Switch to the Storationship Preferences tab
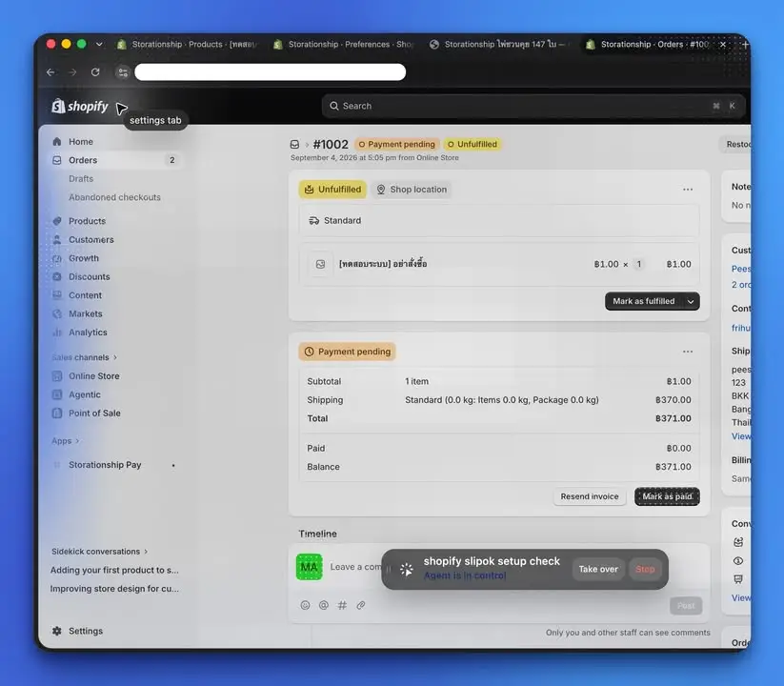The image size is (784, 686). tap(345, 45)
